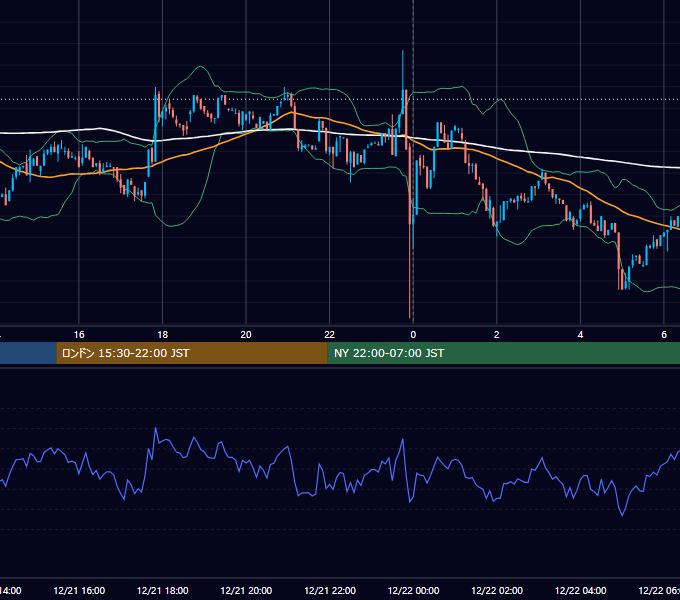Image resolution: width=680 pixels, height=600 pixels.
Task: Click the 0 hour axis label
Action: [413, 335]
